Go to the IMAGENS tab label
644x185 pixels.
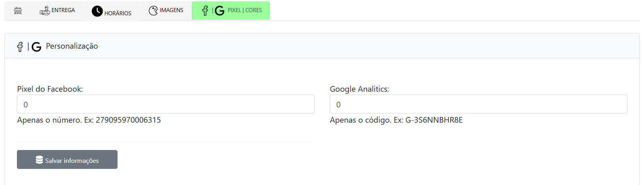171,10
